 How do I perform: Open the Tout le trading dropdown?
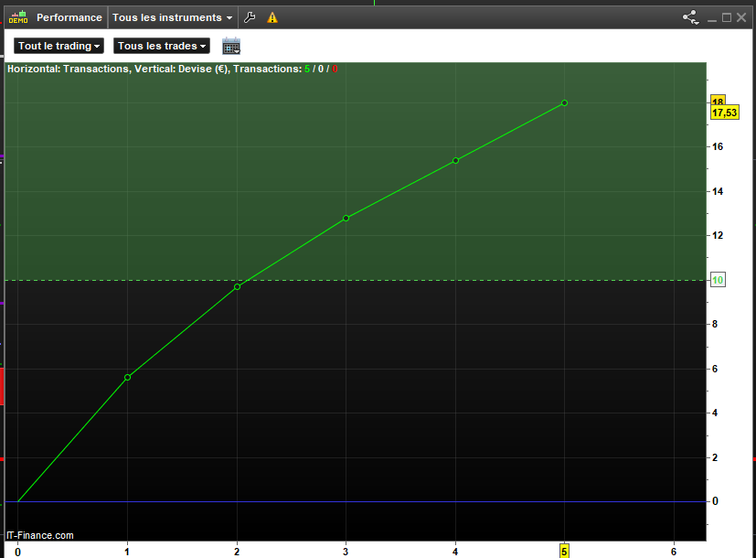tap(59, 46)
